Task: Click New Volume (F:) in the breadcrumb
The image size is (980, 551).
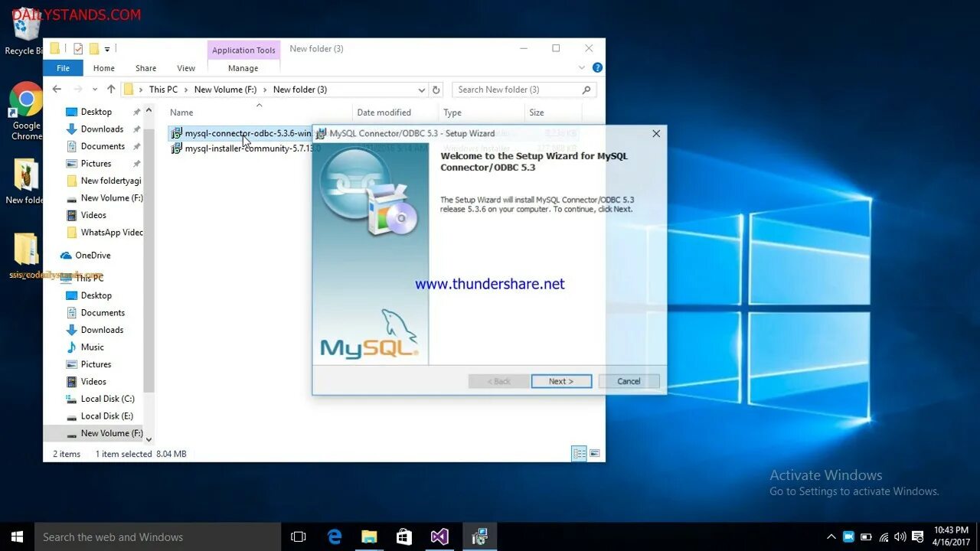Action: pos(225,90)
